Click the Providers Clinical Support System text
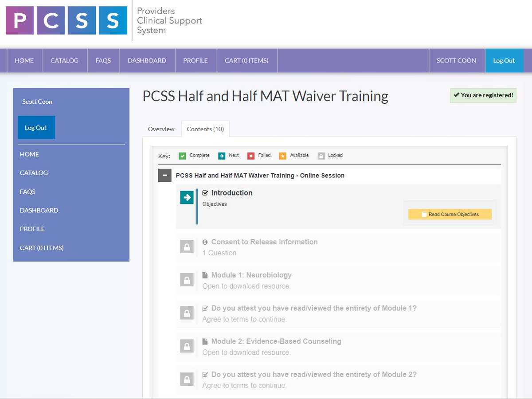The height and width of the screenshot is (399, 532). tap(169, 21)
